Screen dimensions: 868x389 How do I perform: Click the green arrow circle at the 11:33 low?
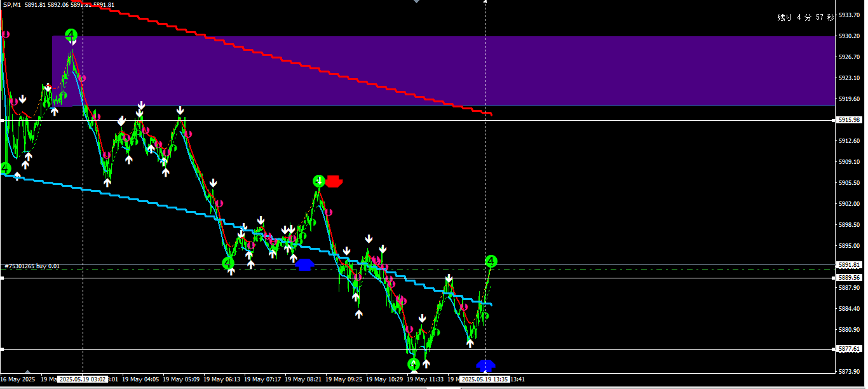point(414,364)
